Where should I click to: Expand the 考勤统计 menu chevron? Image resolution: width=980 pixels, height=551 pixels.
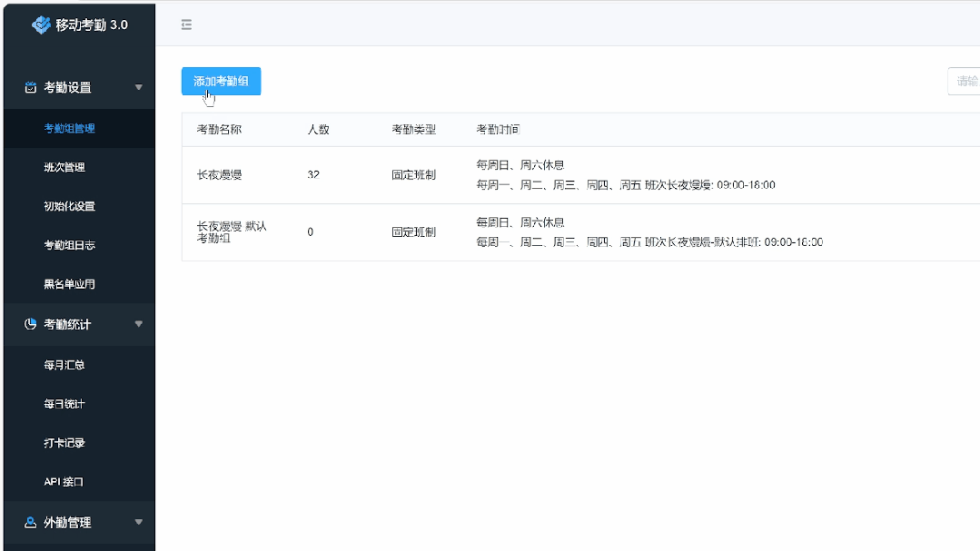139,324
